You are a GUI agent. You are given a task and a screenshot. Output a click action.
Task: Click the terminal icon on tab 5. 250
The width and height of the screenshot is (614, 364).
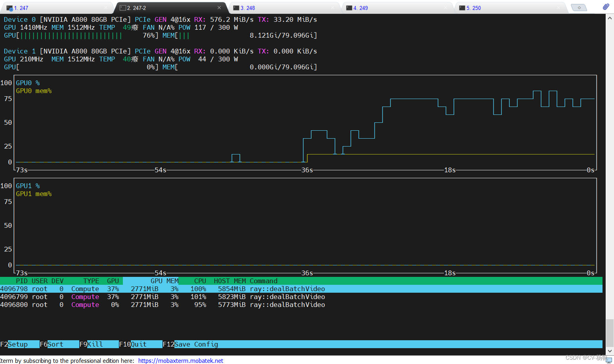(x=462, y=8)
